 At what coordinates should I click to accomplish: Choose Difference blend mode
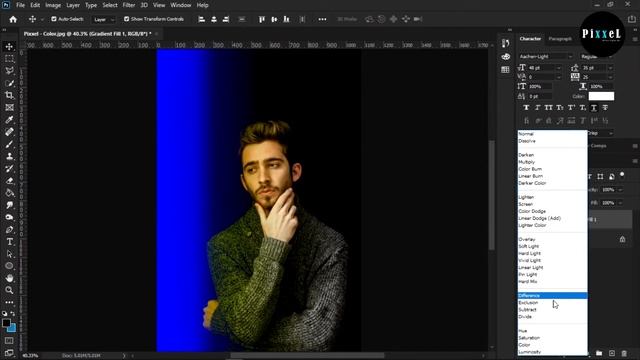(552, 296)
